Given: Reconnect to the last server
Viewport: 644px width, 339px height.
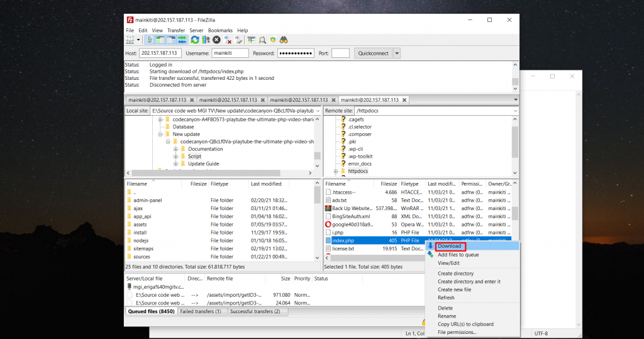Looking at the screenshot, I should 238,40.
